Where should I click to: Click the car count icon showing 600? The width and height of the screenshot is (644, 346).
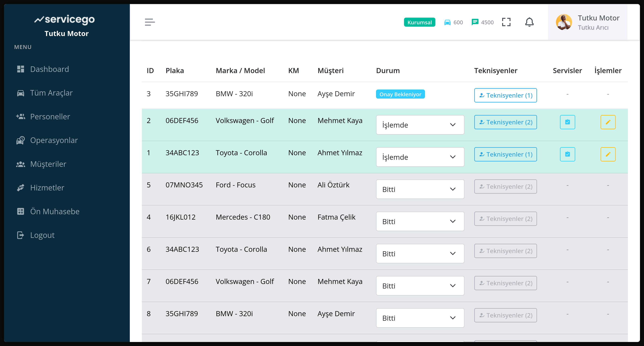click(x=447, y=22)
